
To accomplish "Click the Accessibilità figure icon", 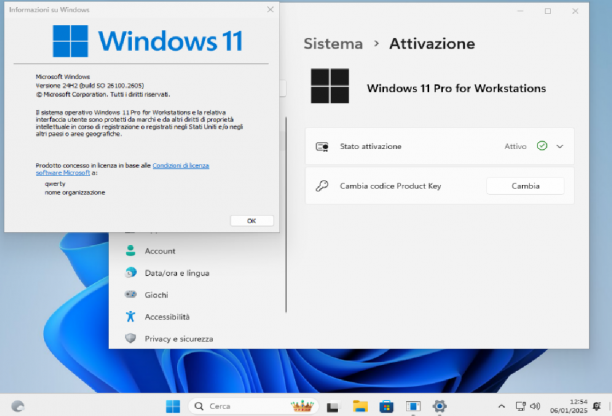I will 130,316.
